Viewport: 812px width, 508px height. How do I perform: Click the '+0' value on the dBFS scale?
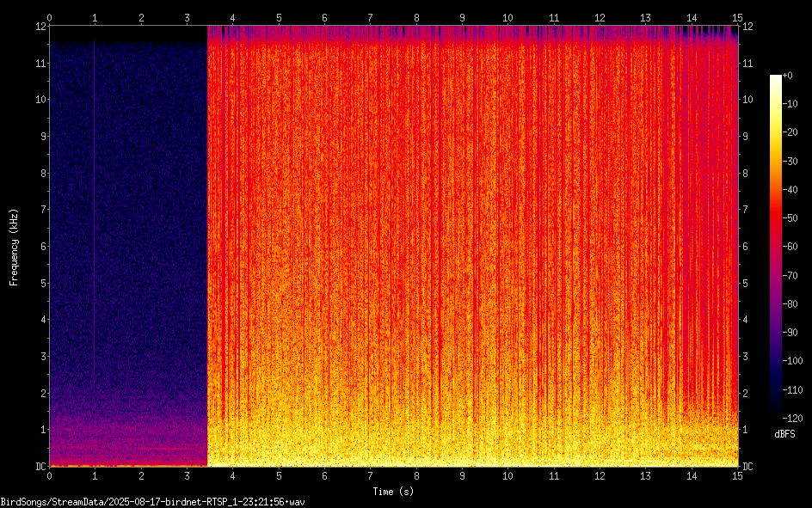pos(787,76)
